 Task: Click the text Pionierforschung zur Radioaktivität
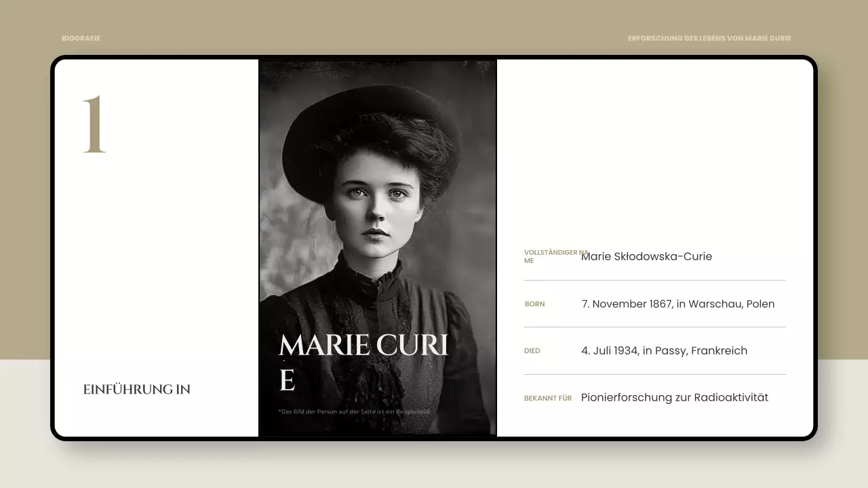pos(673,397)
